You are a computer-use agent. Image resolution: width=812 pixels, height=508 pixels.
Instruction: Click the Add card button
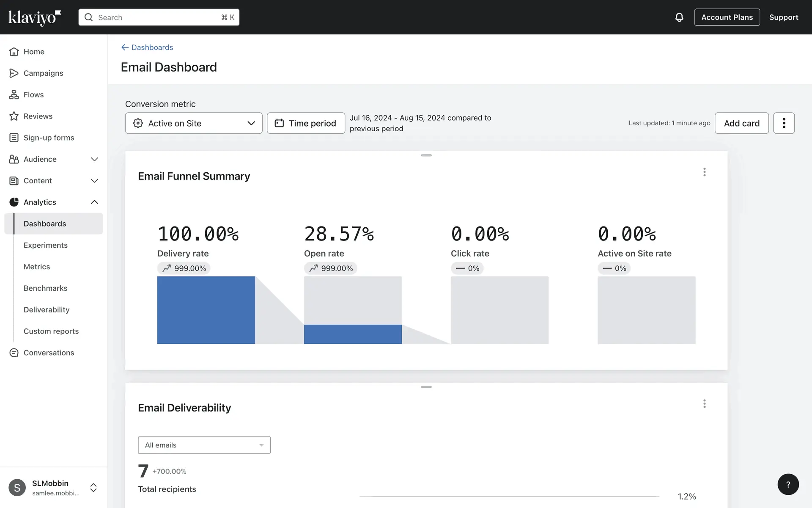coord(741,123)
